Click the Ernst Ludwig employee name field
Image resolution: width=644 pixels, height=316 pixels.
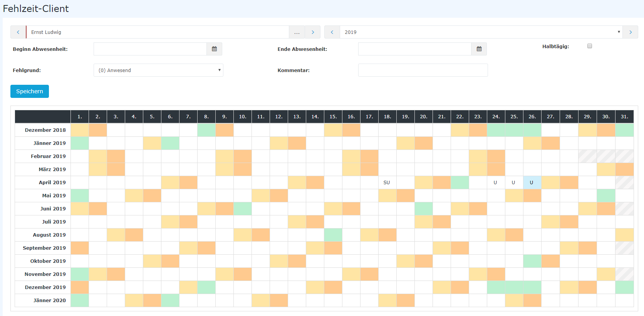[x=158, y=32]
